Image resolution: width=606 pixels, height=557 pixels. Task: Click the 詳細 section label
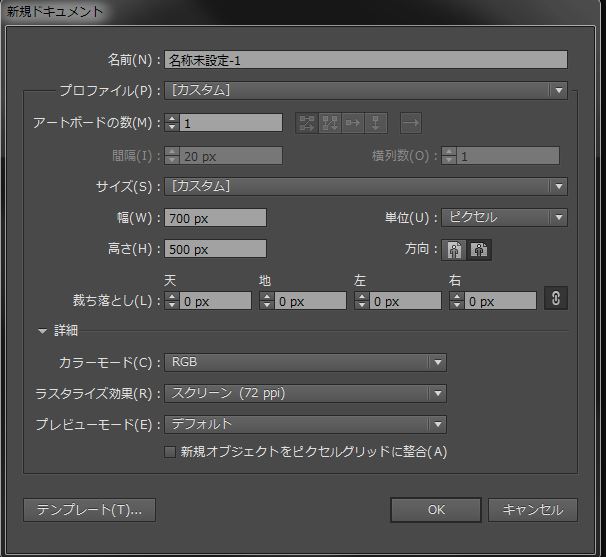coord(66,330)
